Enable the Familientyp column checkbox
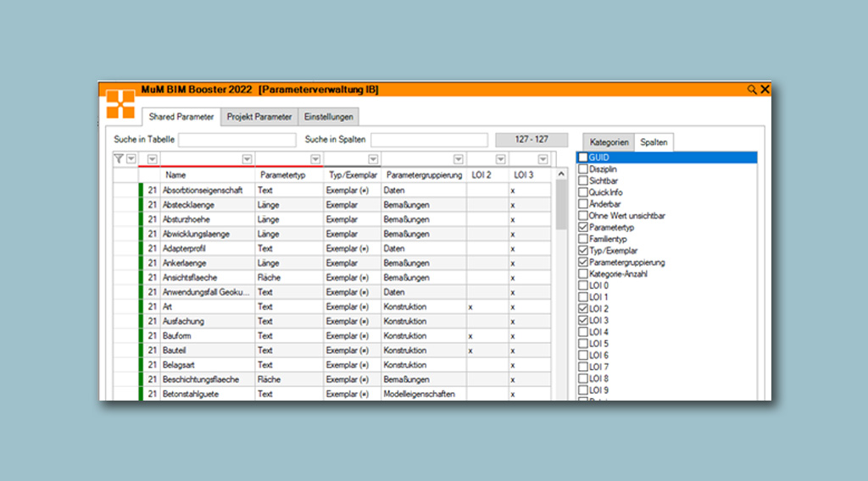 click(x=583, y=239)
